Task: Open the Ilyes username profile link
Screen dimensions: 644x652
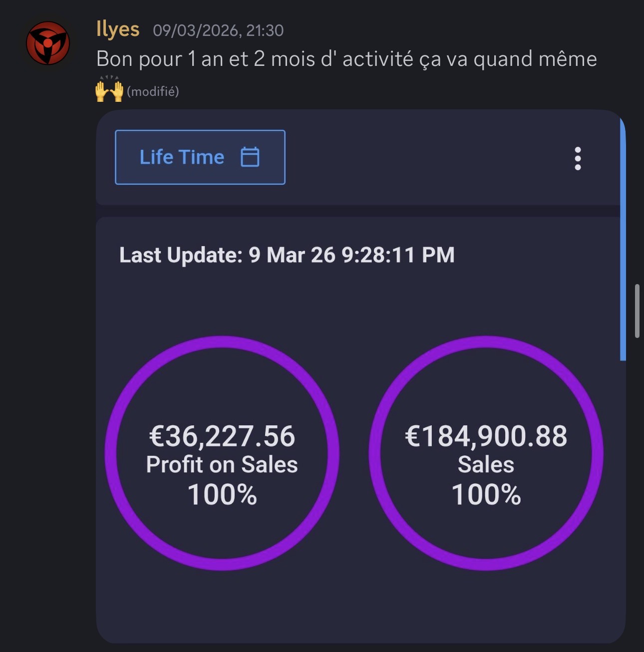Action: [x=118, y=29]
